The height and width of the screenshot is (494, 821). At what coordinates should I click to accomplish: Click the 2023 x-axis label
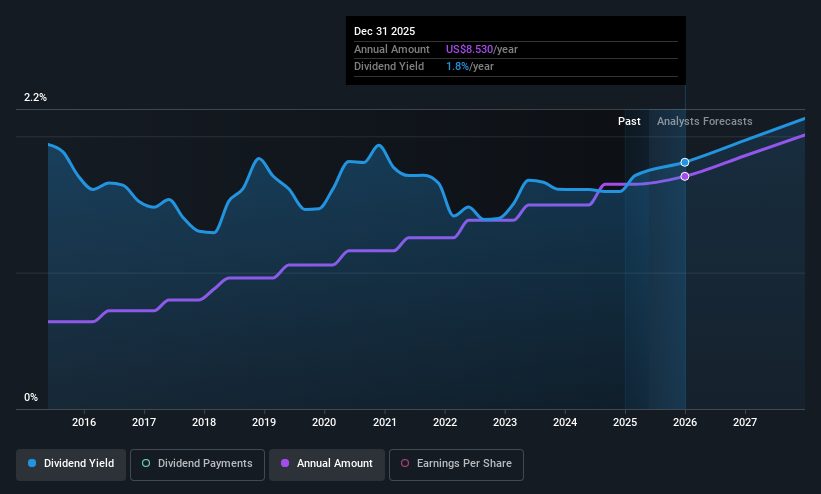click(x=505, y=422)
